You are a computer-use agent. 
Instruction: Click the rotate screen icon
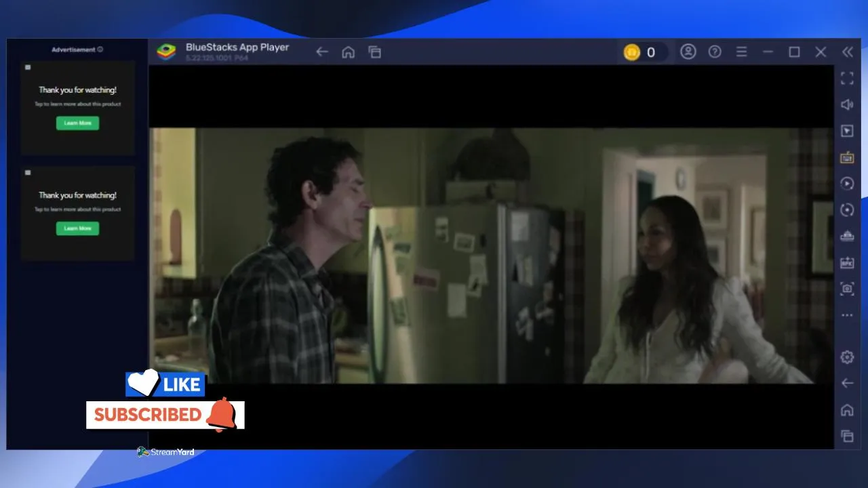[847, 210]
